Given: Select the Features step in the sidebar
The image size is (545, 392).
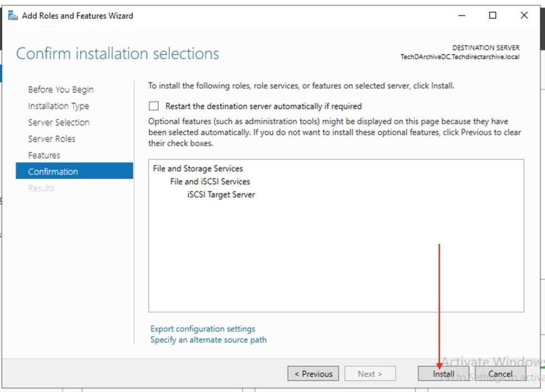Looking at the screenshot, I should tap(44, 155).
